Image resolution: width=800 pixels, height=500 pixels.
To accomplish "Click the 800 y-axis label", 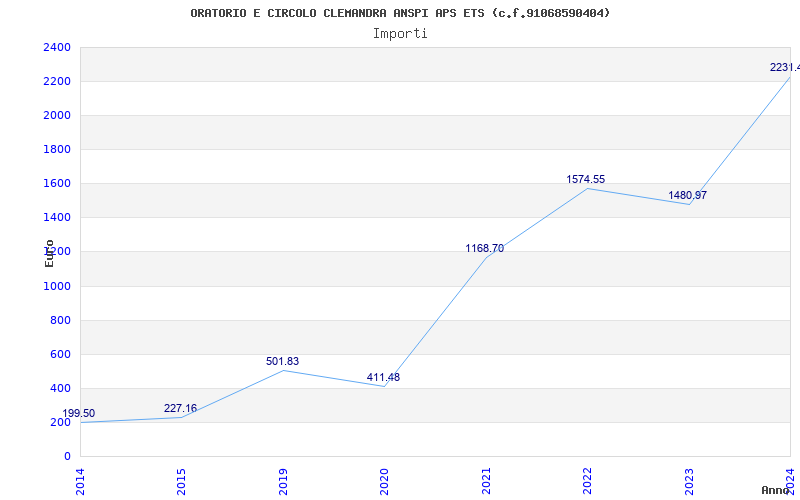I will point(60,320).
